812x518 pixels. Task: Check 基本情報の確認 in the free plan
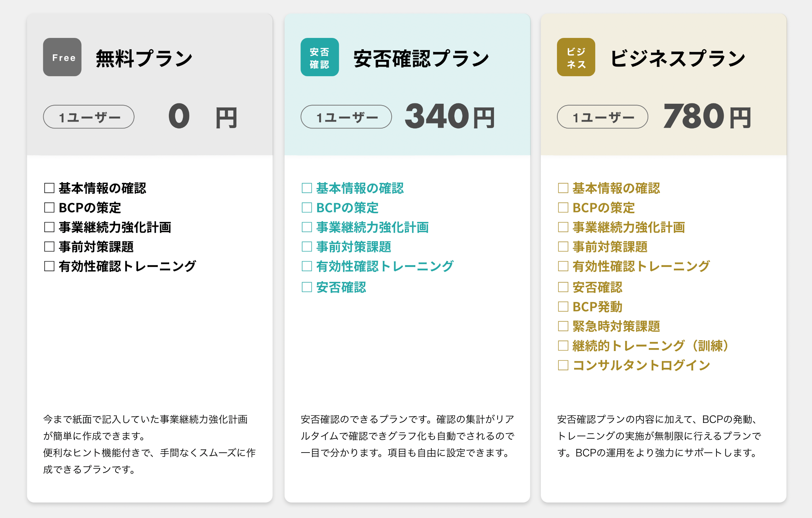pyautogui.click(x=49, y=188)
